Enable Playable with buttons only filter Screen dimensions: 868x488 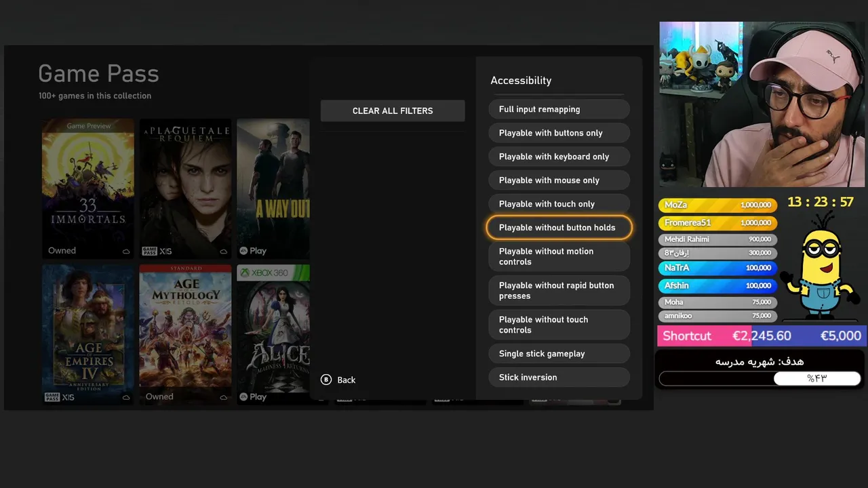tap(559, 133)
